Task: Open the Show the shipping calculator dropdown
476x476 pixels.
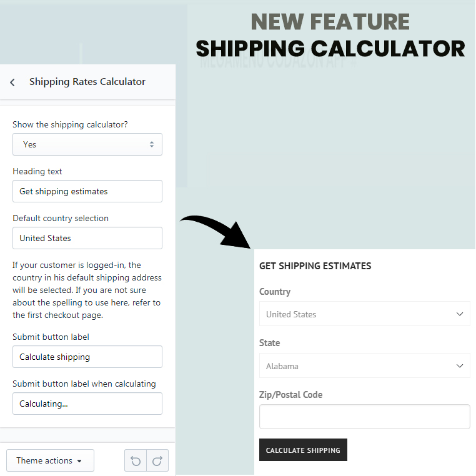Action: coord(87,144)
